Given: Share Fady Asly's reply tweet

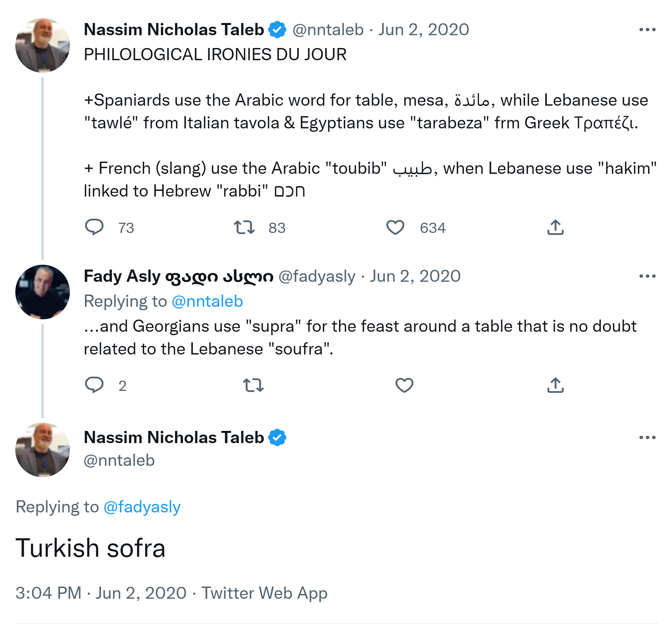Looking at the screenshot, I should 555,385.
